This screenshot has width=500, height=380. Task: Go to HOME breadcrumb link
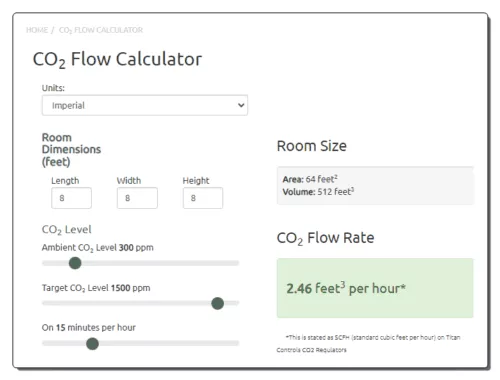point(37,30)
